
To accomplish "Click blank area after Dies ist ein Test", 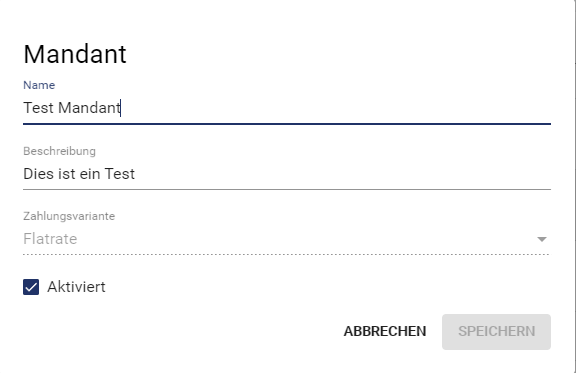I will coord(343,174).
